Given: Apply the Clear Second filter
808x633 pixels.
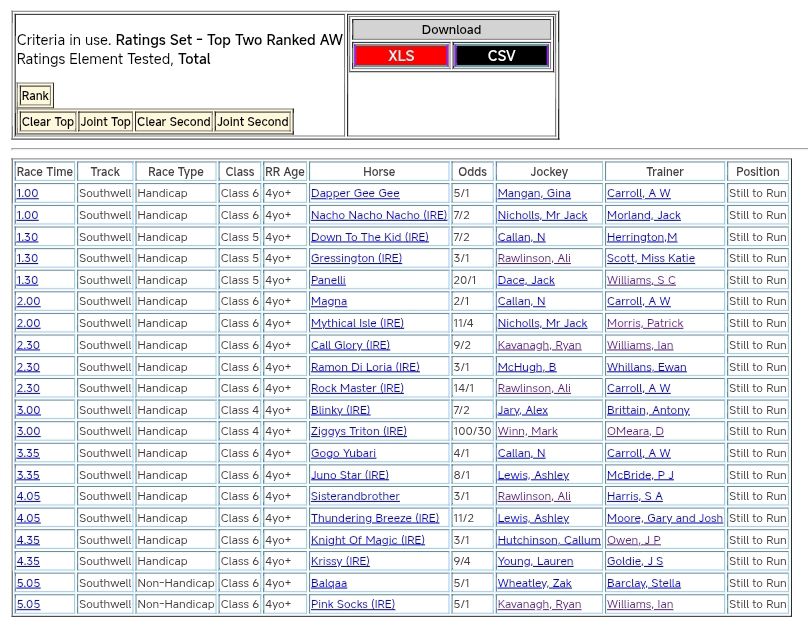Looking at the screenshot, I should [x=174, y=122].
